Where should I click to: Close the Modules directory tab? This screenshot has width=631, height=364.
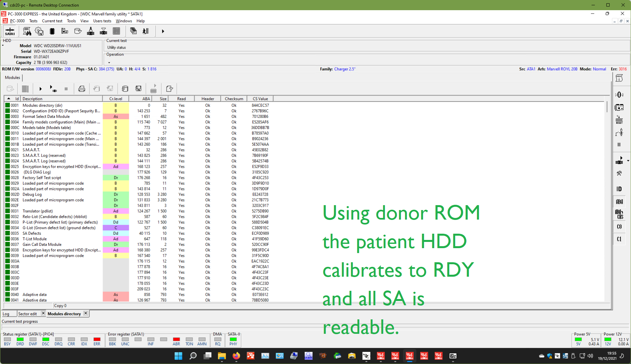(85, 313)
